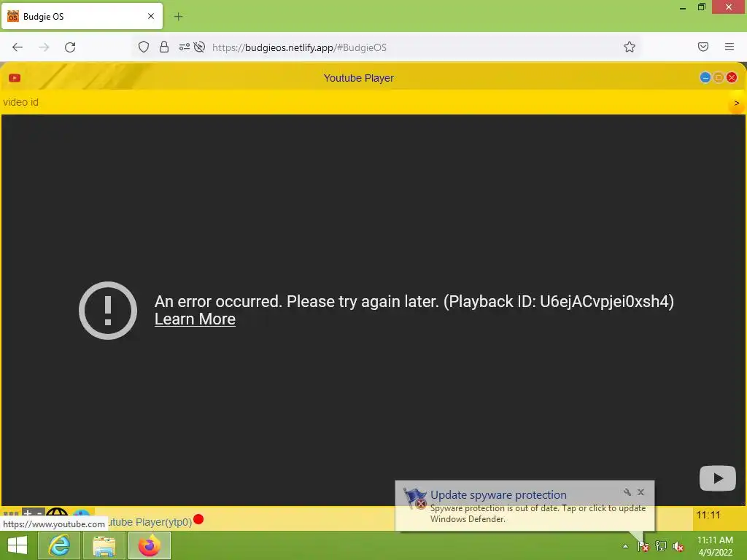Open File Explorer from taskbar
Viewport: 747px width, 560px height.
pos(104,545)
